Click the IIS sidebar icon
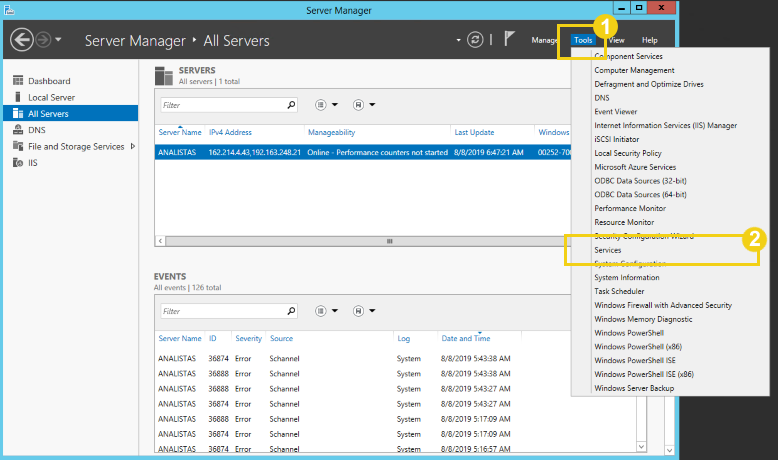 [18, 162]
